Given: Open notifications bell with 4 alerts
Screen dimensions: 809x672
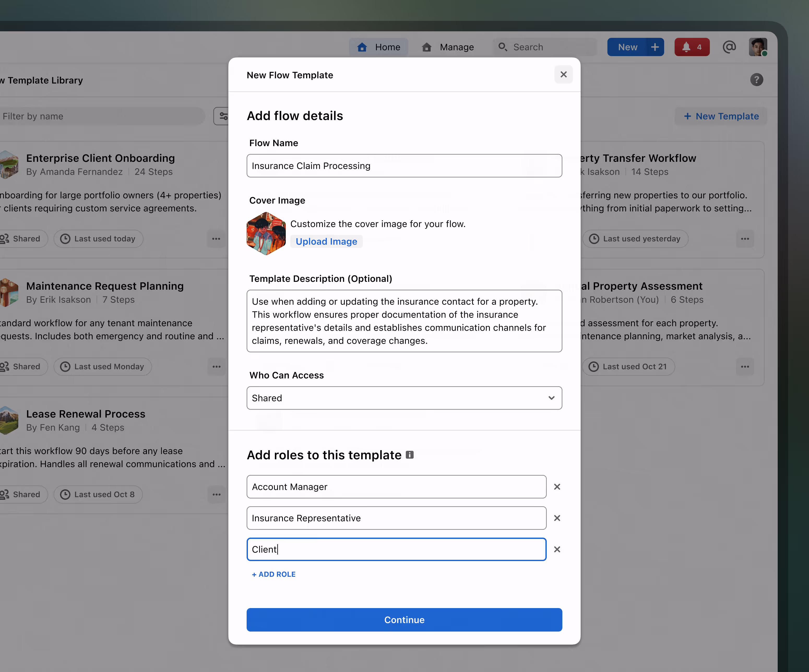Looking at the screenshot, I should tap(692, 47).
